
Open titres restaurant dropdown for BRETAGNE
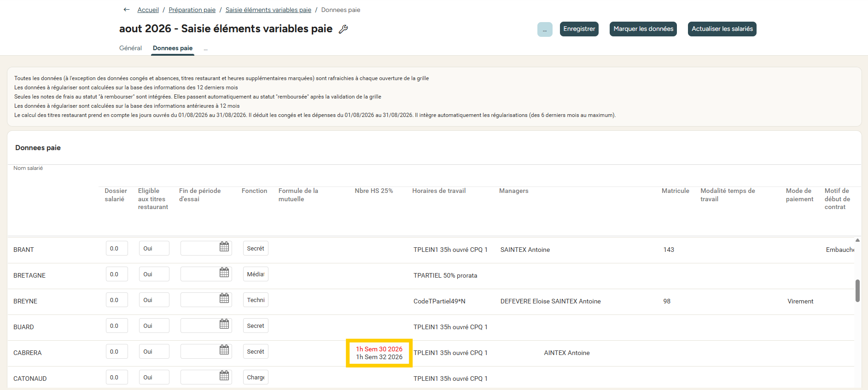click(x=154, y=274)
